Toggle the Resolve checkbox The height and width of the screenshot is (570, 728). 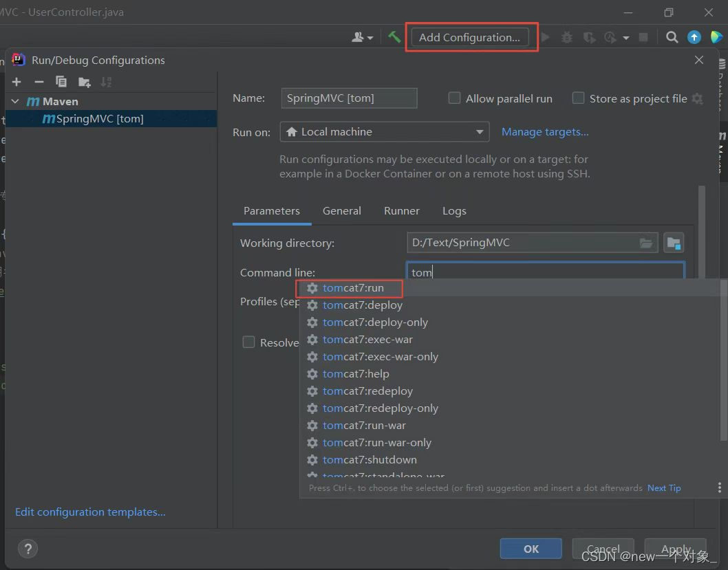tap(249, 342)
